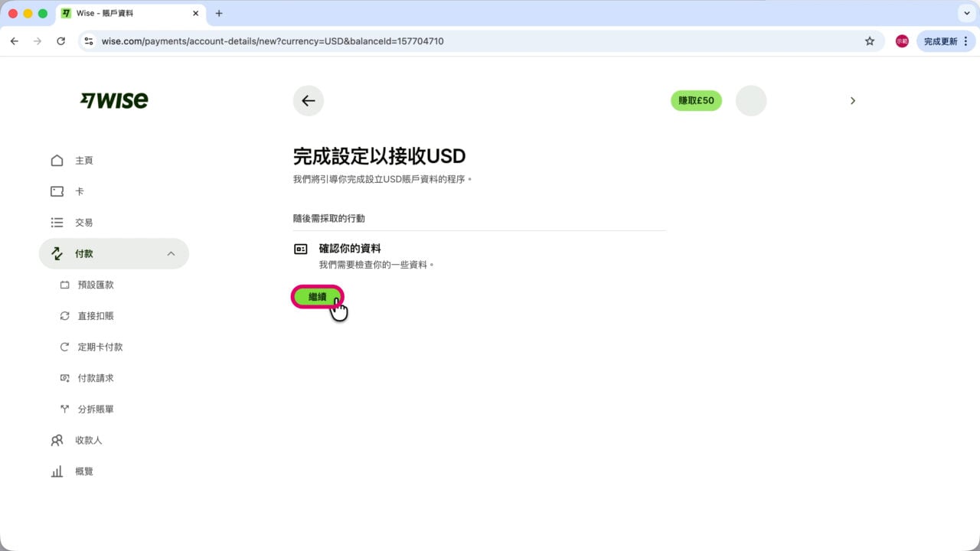Click the 直接扣賬 refresh icon

pos(64,316)
